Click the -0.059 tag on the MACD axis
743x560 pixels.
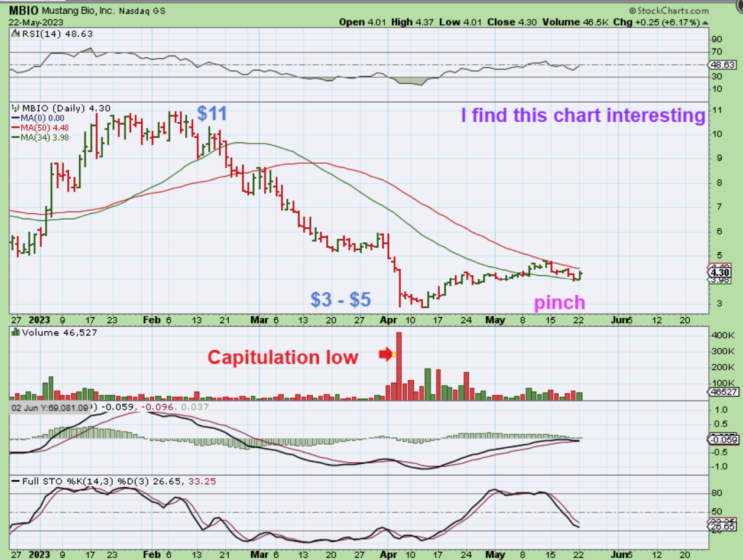click(723, 439)
